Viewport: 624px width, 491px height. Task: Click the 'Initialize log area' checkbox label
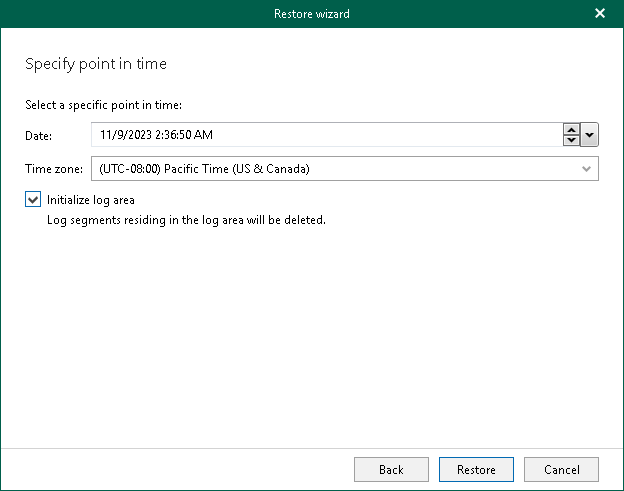pos(90,200)
